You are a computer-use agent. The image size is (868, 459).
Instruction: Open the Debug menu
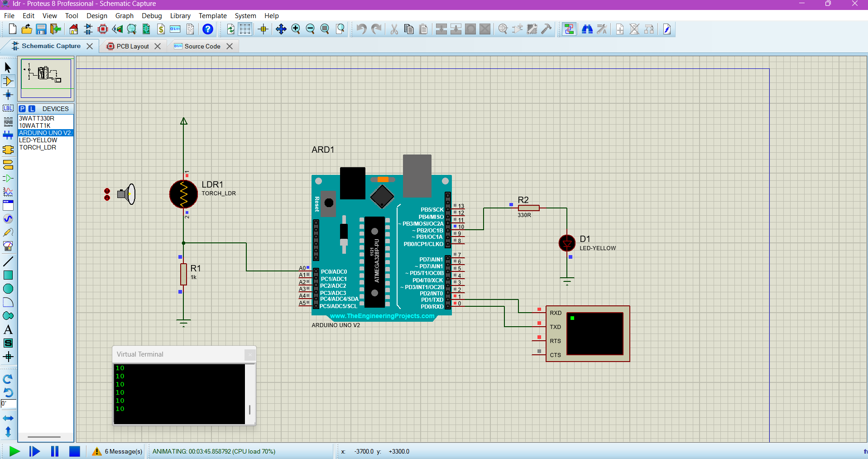(x=152, y=16)
